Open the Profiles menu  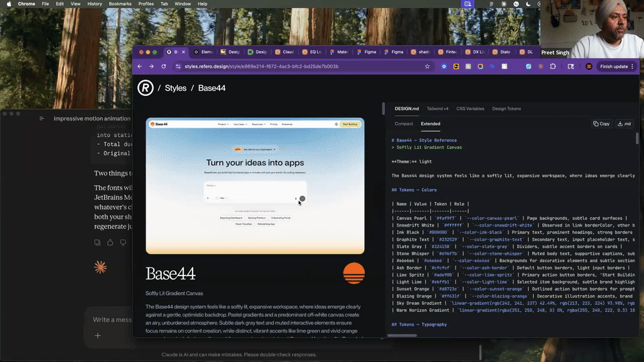tap(146, 4)
